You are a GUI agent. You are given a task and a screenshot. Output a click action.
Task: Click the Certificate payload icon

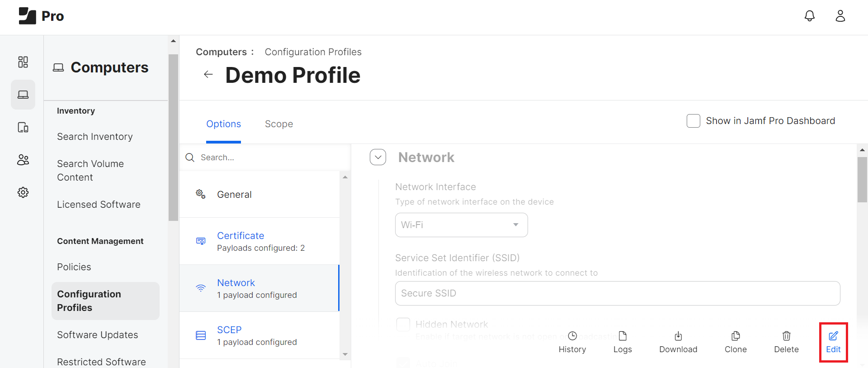click(201, 241)
